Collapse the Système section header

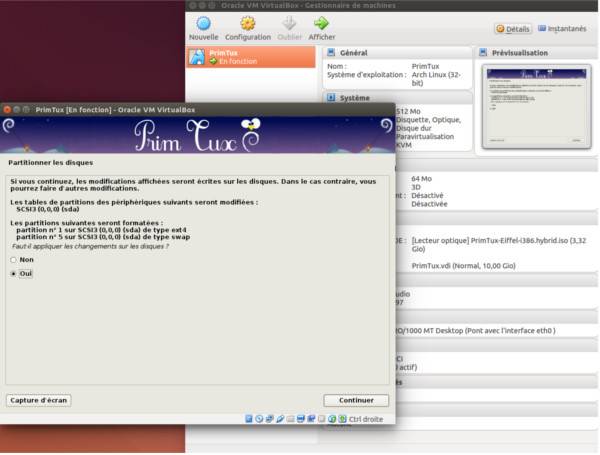tap(397, 98)
